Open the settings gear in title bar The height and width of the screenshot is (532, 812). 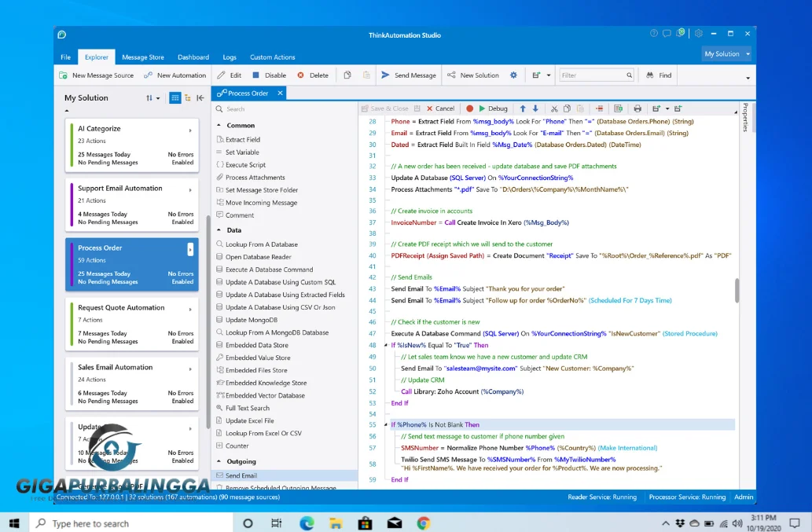(699, 34)
